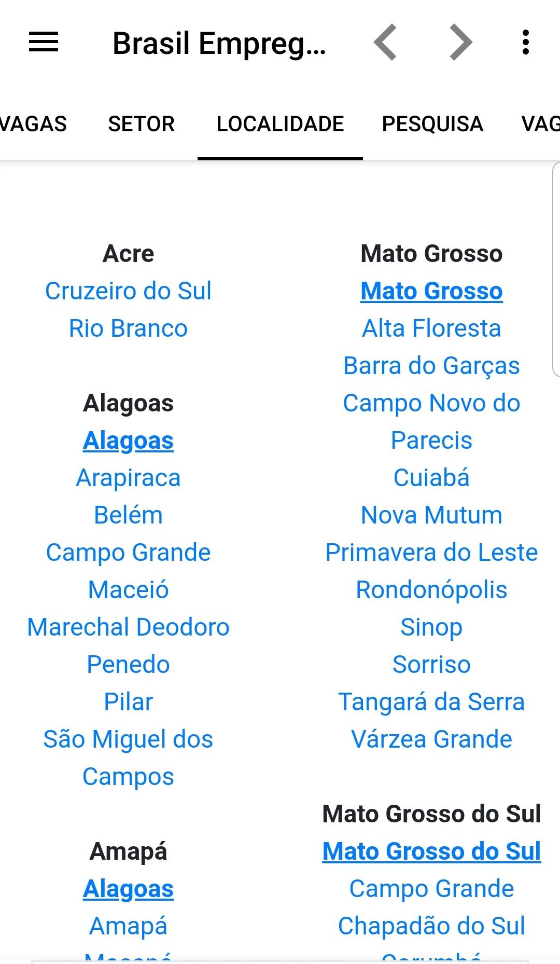Select the Várzea Grande link
This screenshot has height=964, width=560.
pos(431,739)
